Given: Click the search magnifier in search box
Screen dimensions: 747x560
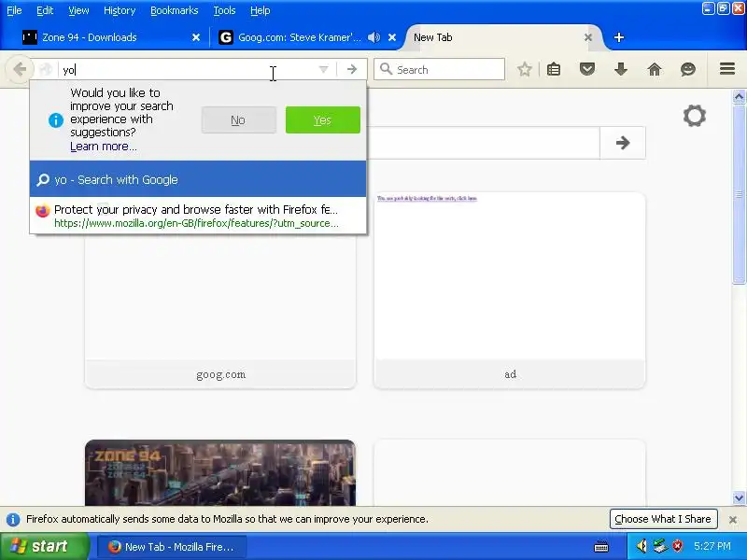Looking at the screenshot, I should [x=387, y=69].
